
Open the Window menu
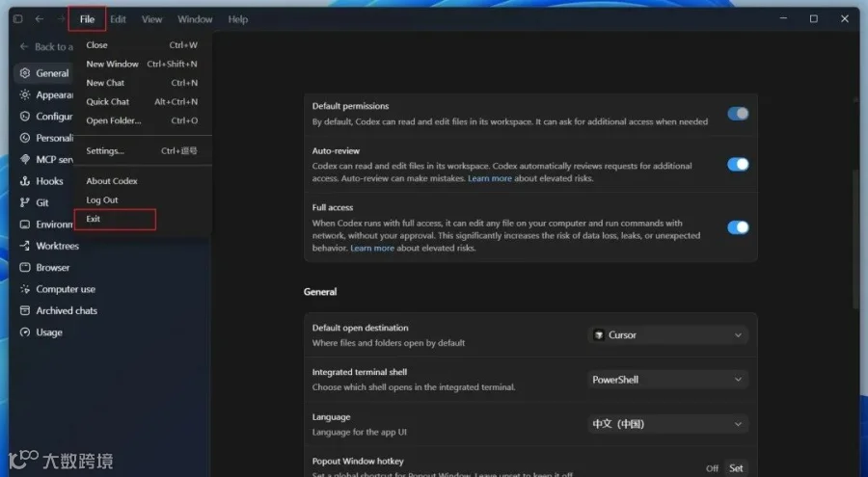[195, 19]
